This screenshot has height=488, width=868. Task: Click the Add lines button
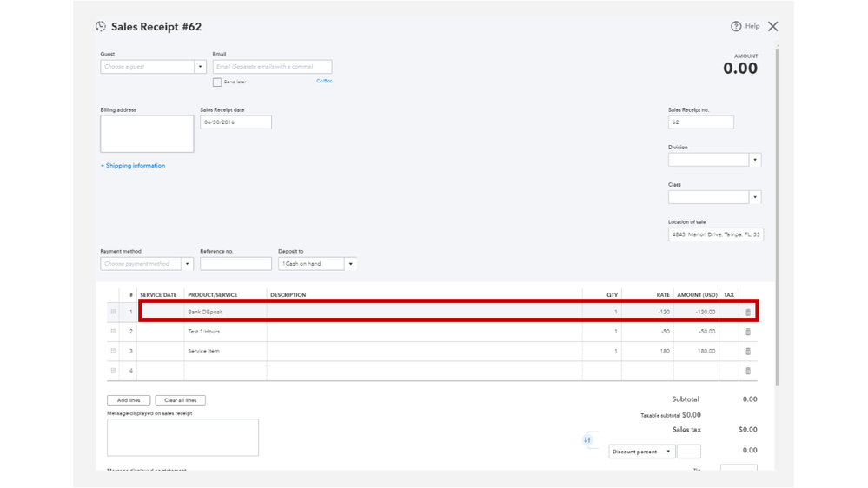[x=129, y=400]
